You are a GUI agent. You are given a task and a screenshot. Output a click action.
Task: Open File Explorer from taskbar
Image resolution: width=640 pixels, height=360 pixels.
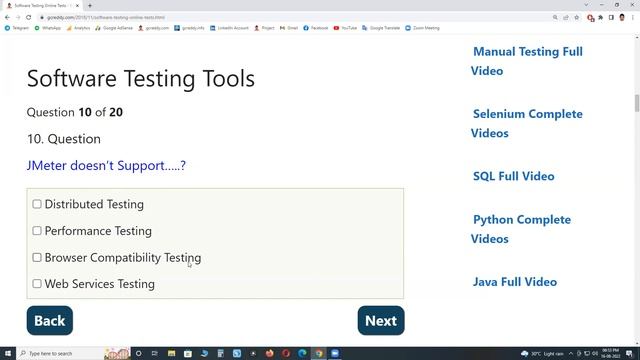tap(171, 353)
